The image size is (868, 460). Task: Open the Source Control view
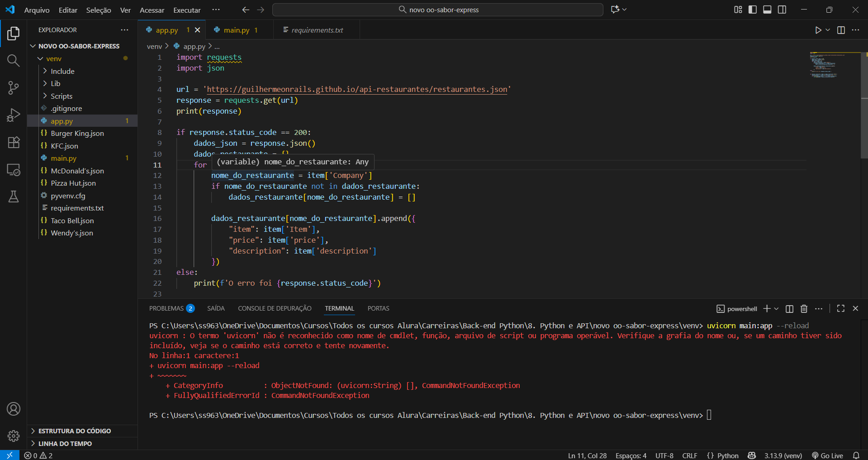(x=13, y=88)
